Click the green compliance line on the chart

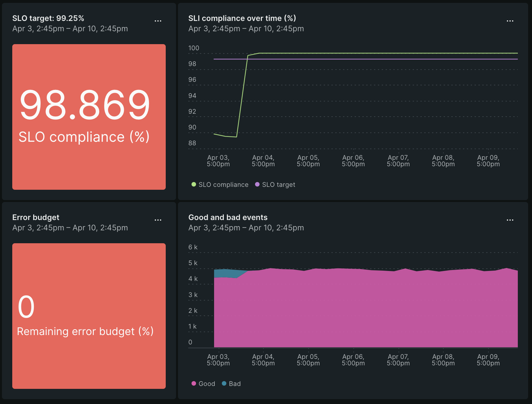click(355, 53)
